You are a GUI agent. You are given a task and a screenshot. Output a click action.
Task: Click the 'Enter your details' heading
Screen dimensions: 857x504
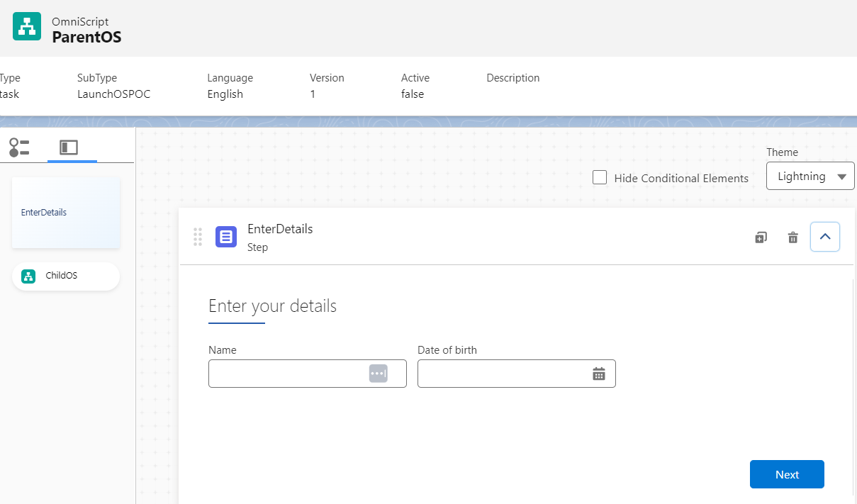pyautogui.click(x=272, y=306)
